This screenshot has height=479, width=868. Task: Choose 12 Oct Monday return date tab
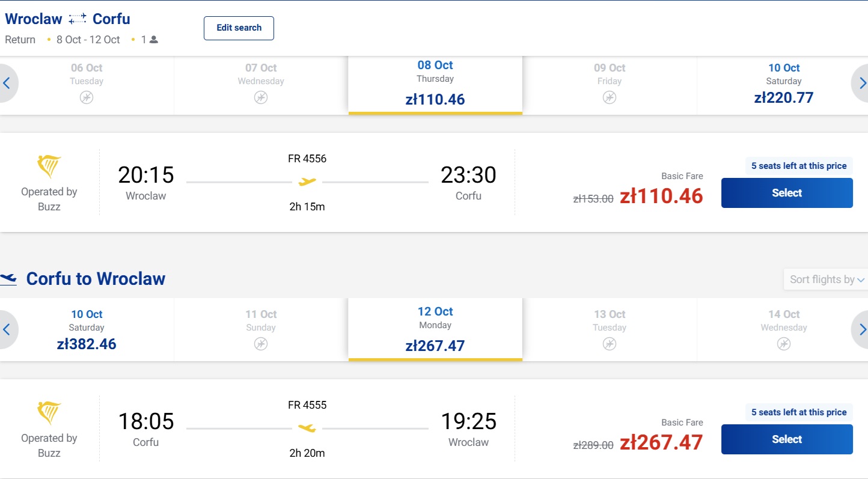[435, 331]
